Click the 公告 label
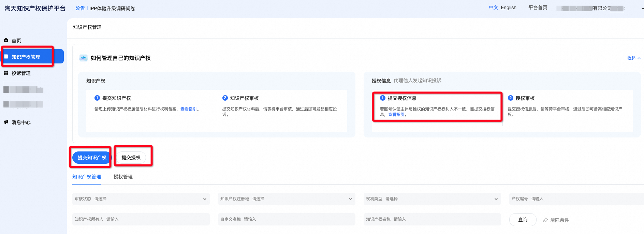The image size is (644, 234). [x=80, y=8]
